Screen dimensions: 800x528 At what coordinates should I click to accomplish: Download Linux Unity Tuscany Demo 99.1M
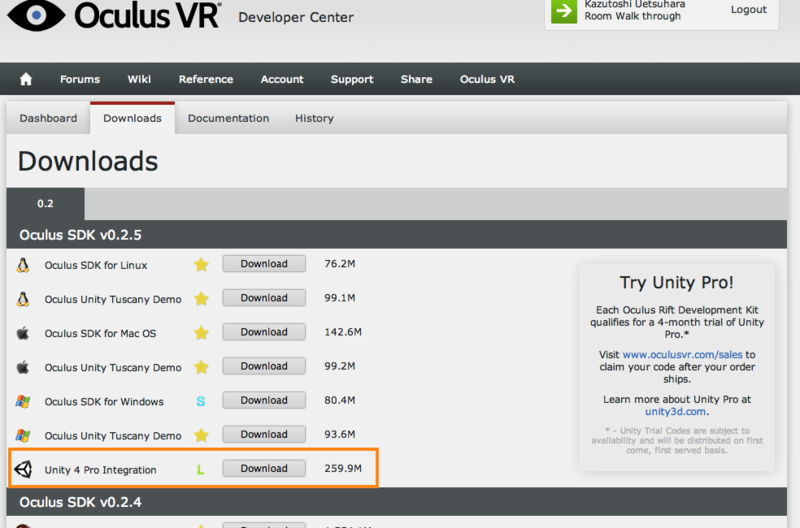click(264, 298)
